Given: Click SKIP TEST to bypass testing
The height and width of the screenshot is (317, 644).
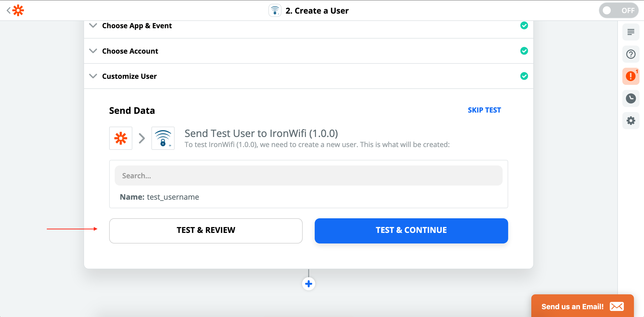Looking at the screenshot, I should click(x=484, y=110).
